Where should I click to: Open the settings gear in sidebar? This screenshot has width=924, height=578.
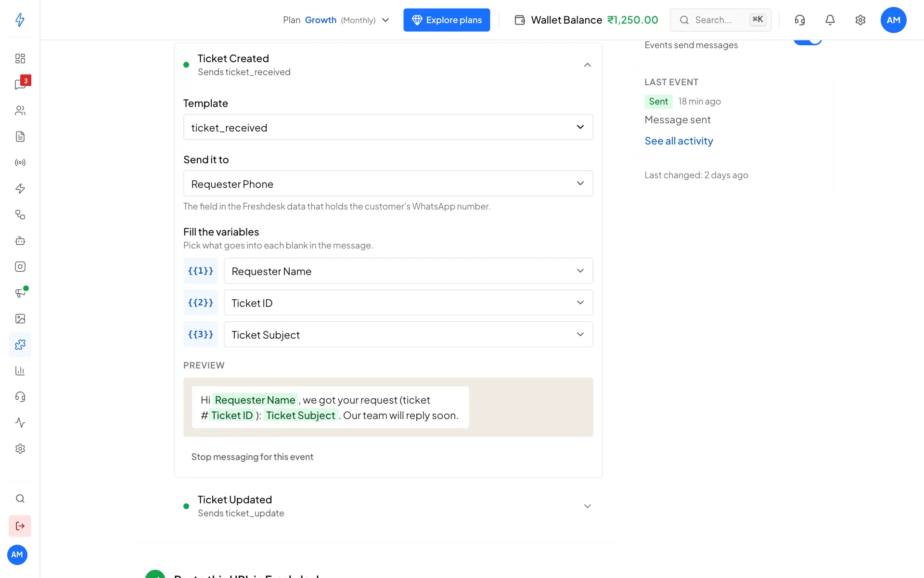point(20,448)
